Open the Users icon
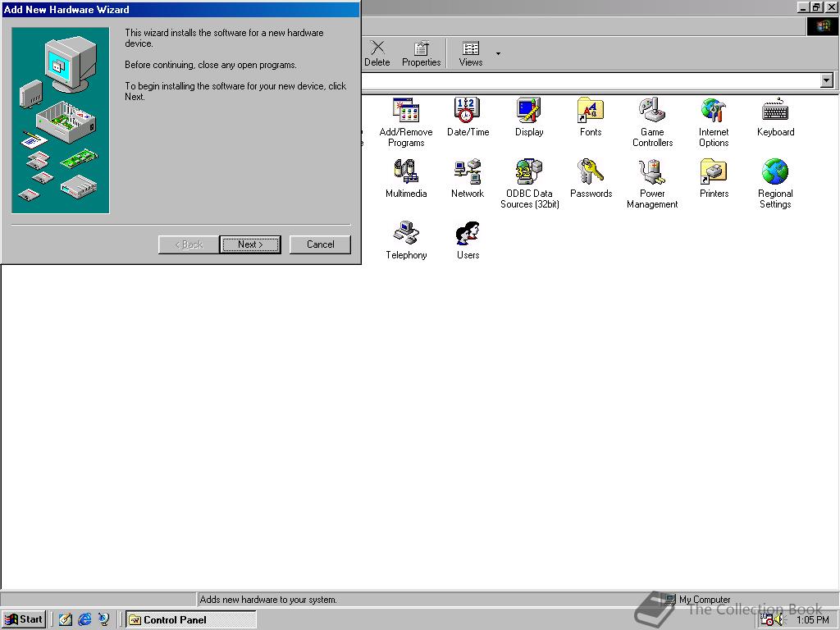840x630 pixels. pos(468,240)
